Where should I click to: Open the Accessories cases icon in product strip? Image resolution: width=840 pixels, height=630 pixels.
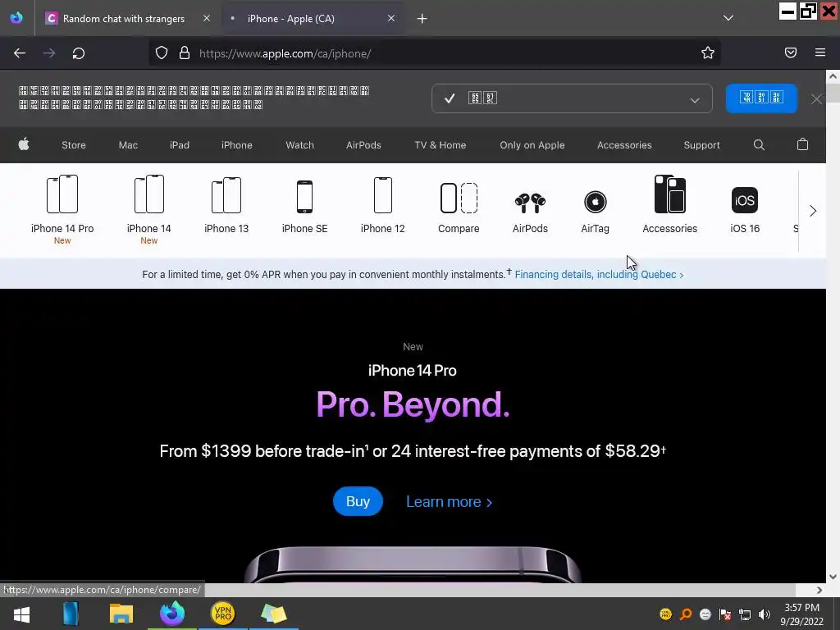pyautogui.click(x=669, y=194)
